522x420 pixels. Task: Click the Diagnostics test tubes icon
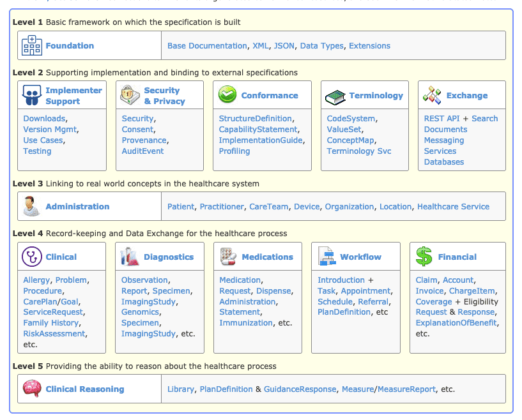130,257
